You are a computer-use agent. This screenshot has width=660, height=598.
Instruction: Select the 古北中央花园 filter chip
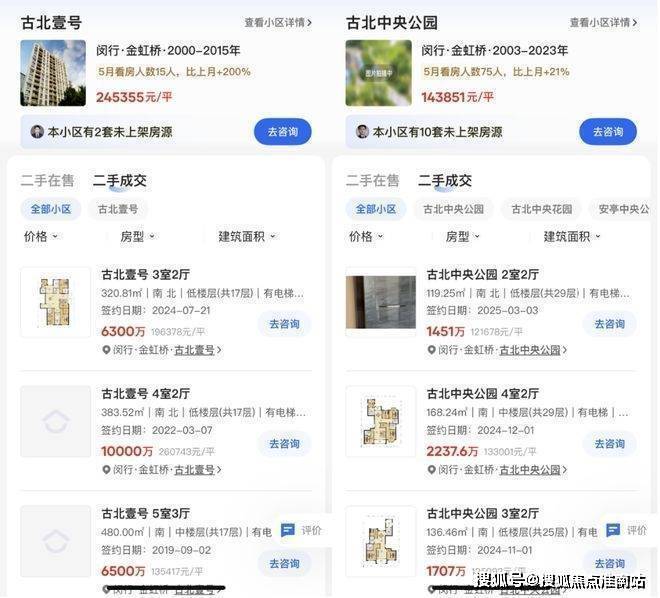coord(542,209)
